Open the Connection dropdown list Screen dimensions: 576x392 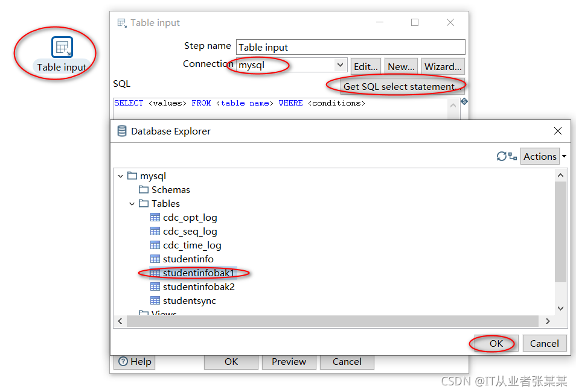click(x=341, y=65)
